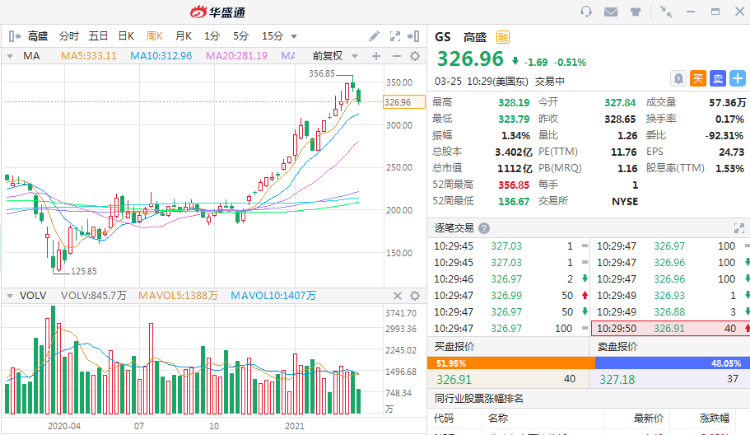Select the 周K weekly candlestick tab
750x435 pixels.
(154, 36)
